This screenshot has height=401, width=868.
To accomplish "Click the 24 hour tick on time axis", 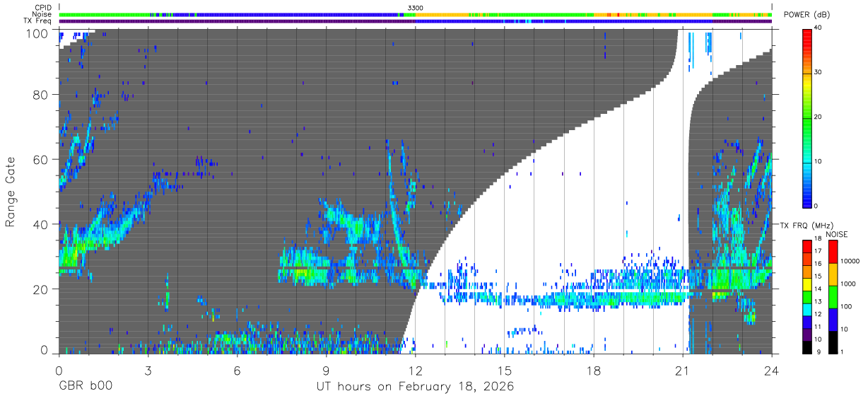I will pos(772,369).
